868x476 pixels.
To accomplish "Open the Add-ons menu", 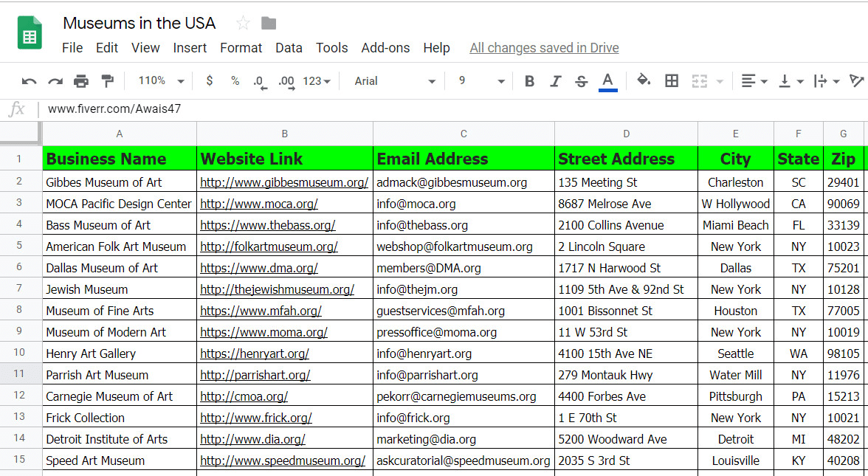I will 385,47.
